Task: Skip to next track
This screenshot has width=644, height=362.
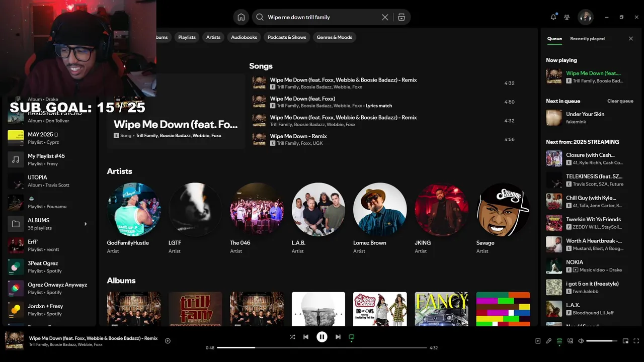Action: 338,337
